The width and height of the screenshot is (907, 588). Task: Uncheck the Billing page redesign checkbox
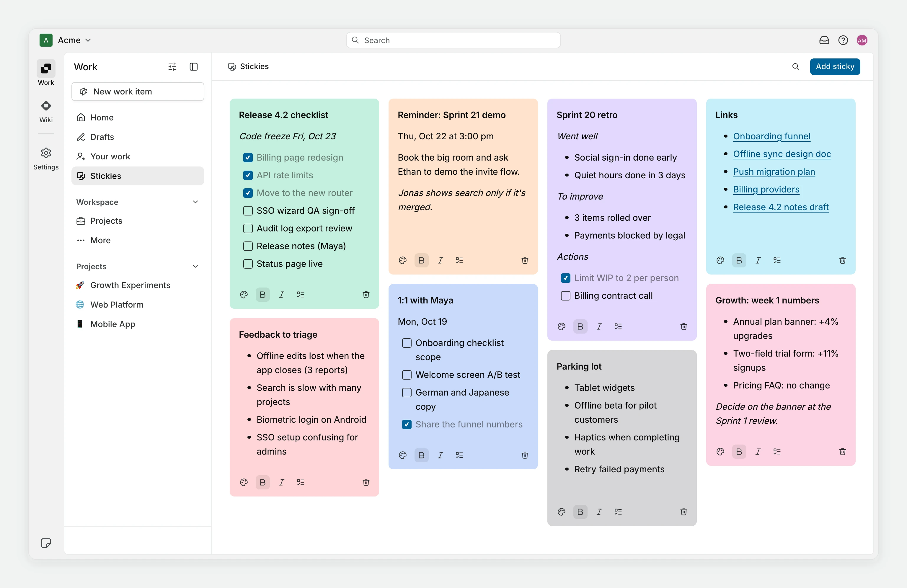pyautogui.click(x=248, y=157)
